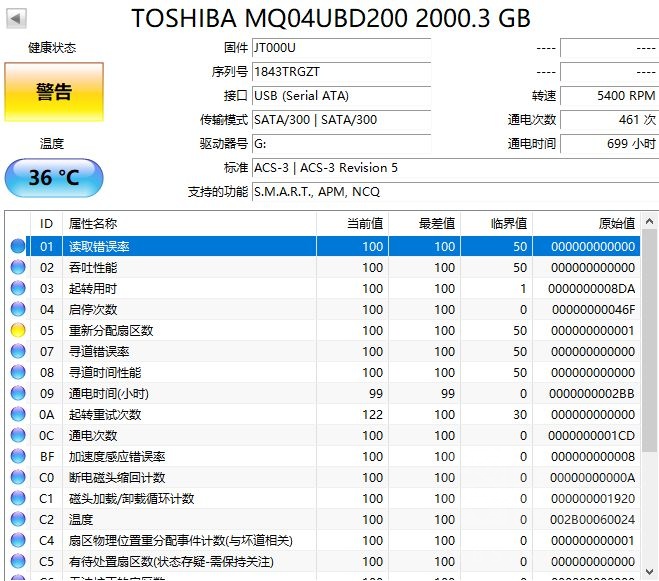
Task: Select the 磁头加载/卸载循环计数 attribute row
Action: (x=323, y=499)
